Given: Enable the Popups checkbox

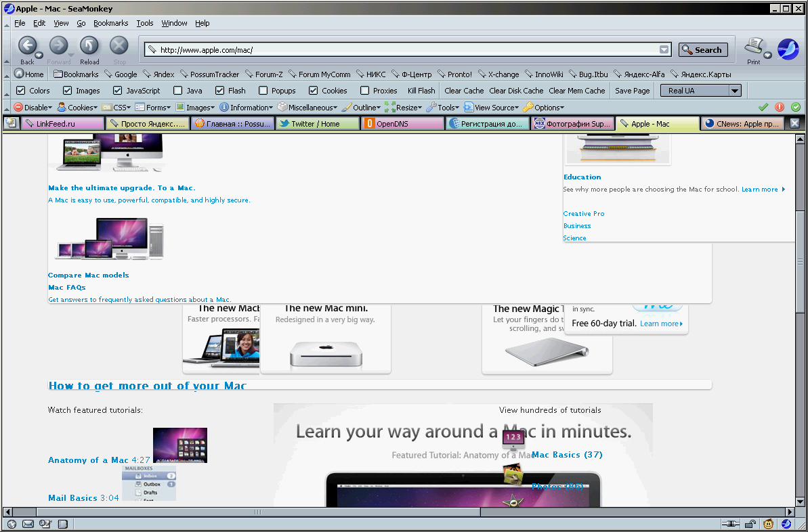Looking at the screenshot, I should point(263,91).
